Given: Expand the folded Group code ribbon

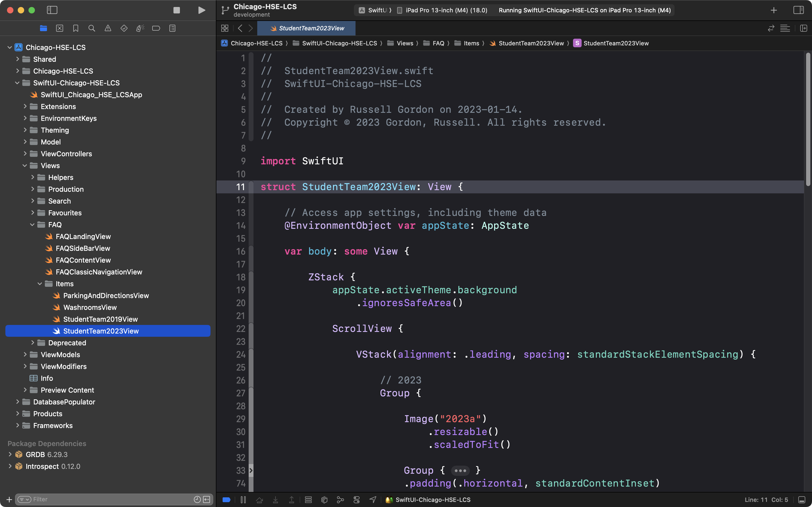Looking at the screenshot, I should click(251, 470).
